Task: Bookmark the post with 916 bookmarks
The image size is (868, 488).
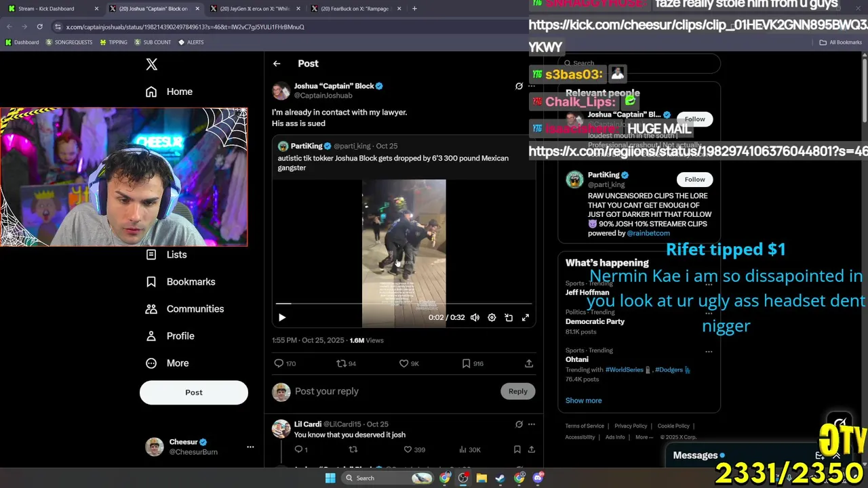Action: pos(473,363)
